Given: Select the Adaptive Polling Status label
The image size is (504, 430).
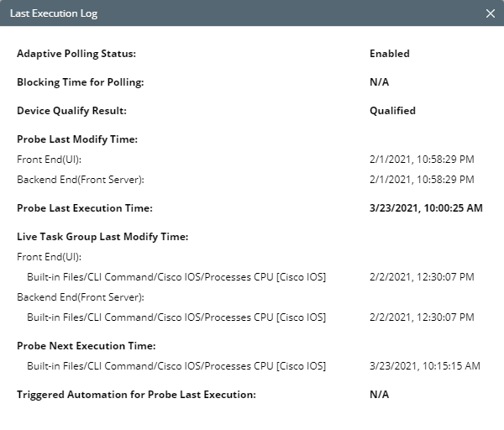Looking at the screenshot, I should (x=76, y=54).
